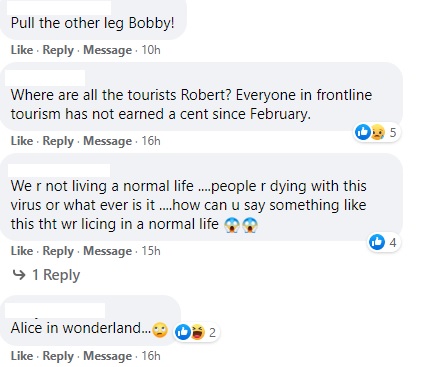Message the author of Bobby comment
This screenshot has height=367, width=443.
[107, 50]
